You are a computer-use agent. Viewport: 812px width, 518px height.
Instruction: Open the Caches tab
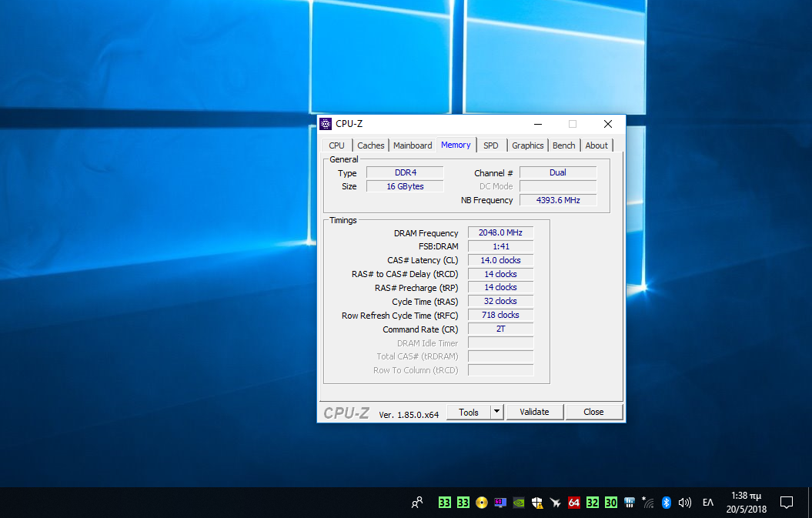(x=371, y=145)
